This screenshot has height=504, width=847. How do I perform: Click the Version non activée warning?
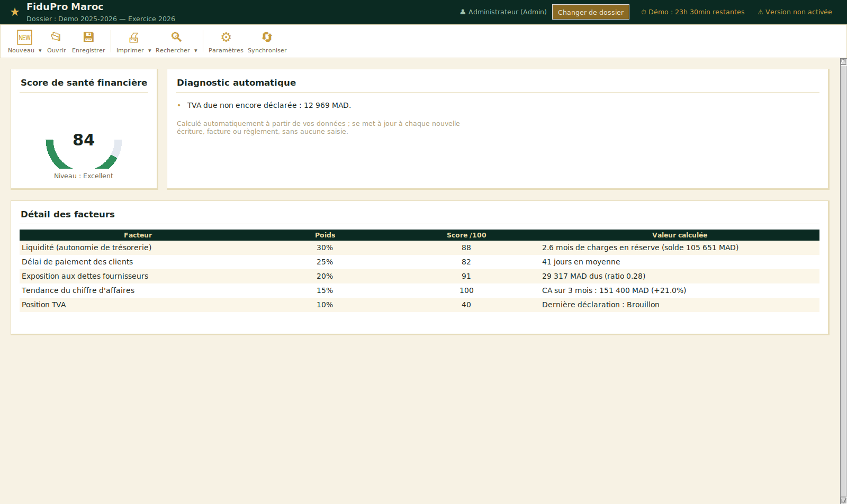[x=795, y=12]
